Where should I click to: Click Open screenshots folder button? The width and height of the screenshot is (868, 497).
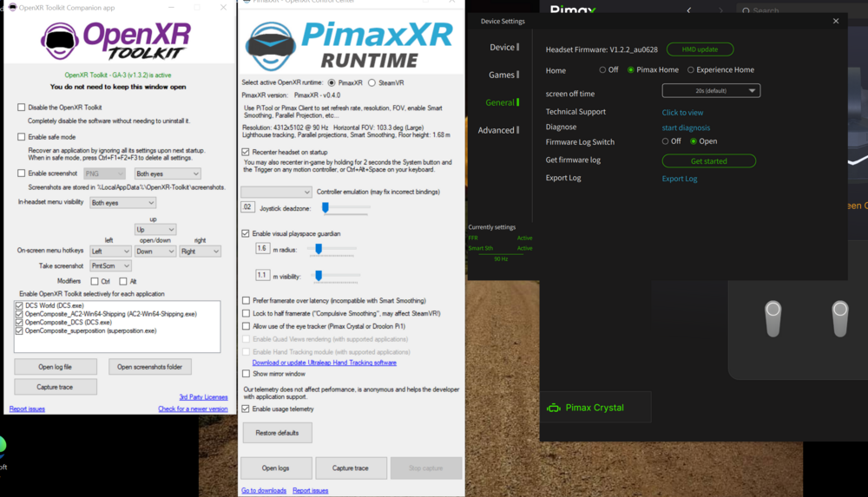tap(150, 367)
